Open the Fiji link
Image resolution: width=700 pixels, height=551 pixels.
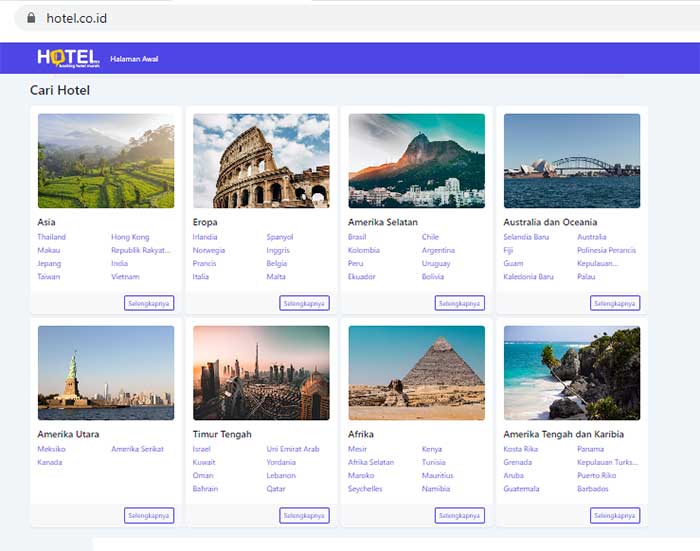click(x=508, y=250)
